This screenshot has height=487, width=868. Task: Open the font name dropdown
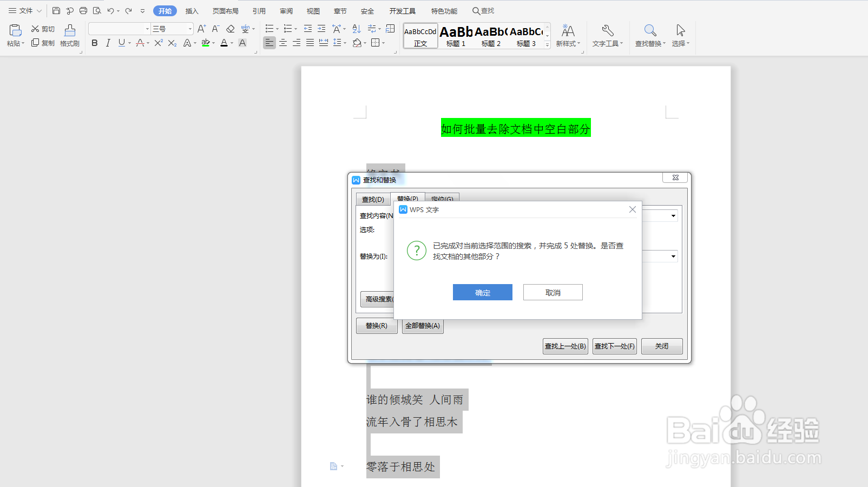pyautogui.click(x=147, y=29)
